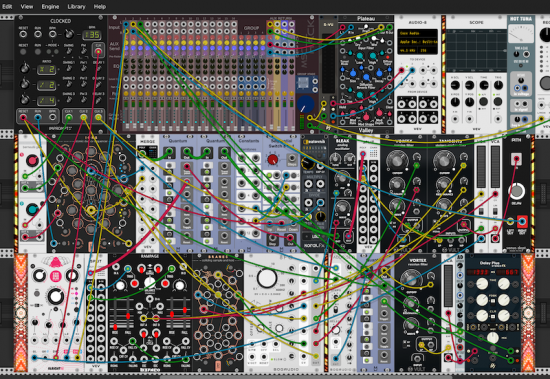
Task: Click the large cutoff knob on upper Vortex
Action: (x=396, y=161)
